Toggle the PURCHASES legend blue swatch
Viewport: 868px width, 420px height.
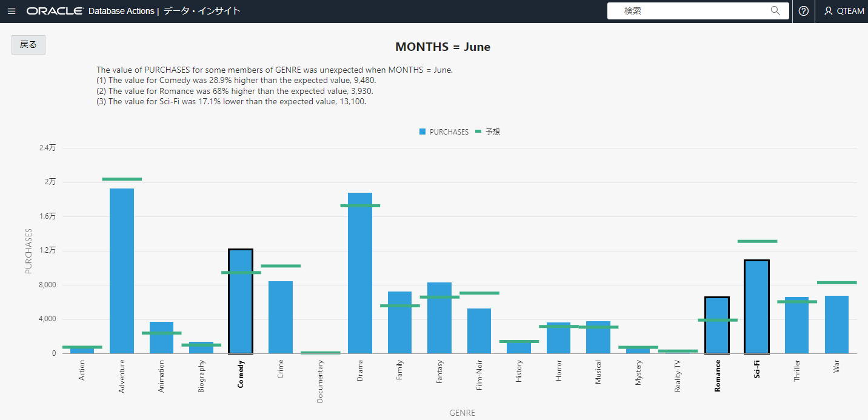pyautogui.click(x=422, y=132)
